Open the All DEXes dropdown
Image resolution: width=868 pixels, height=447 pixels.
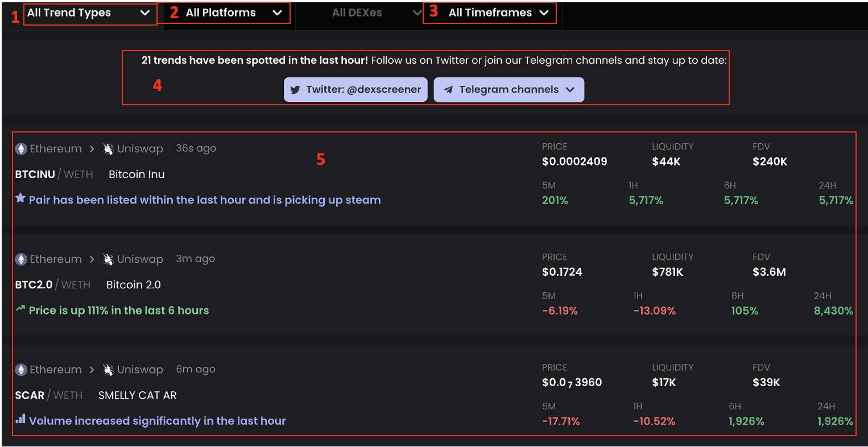(x=377, y=13)
